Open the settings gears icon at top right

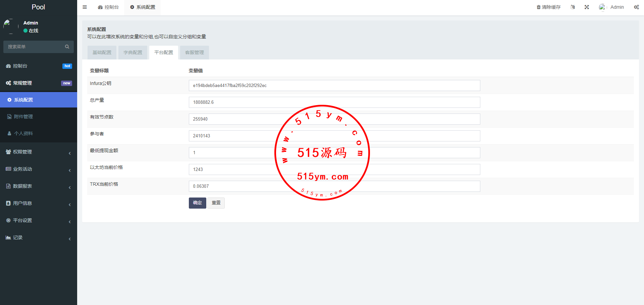point(636,7)
